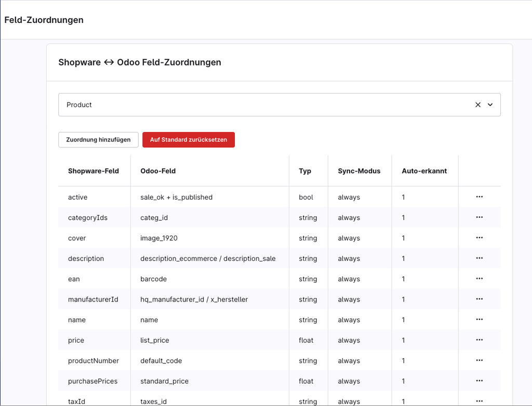The height and width of the screenshot is (406, 532).
Task: Select the 'productNumber' cell
Action: (94, 360)
